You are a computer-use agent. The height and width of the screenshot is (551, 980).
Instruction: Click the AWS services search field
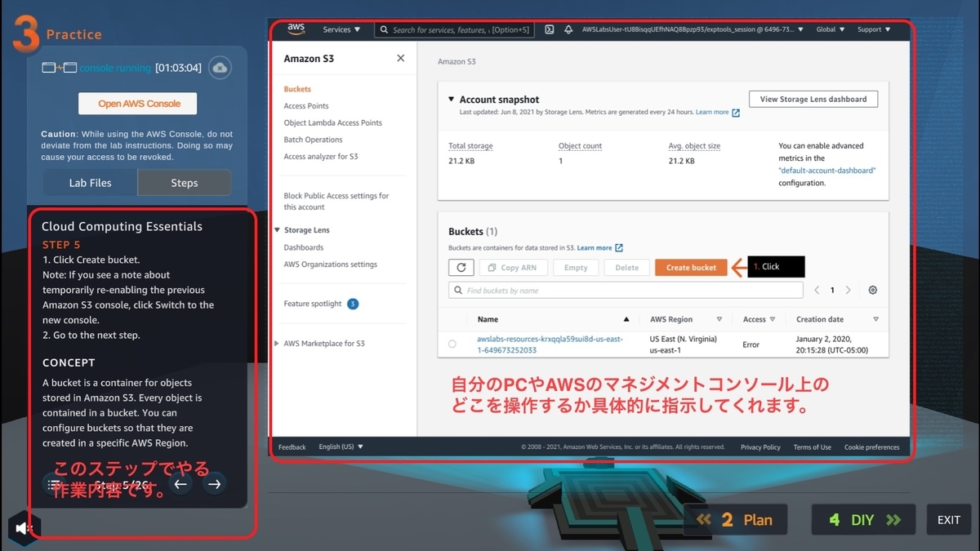click(x=455, y=29)
